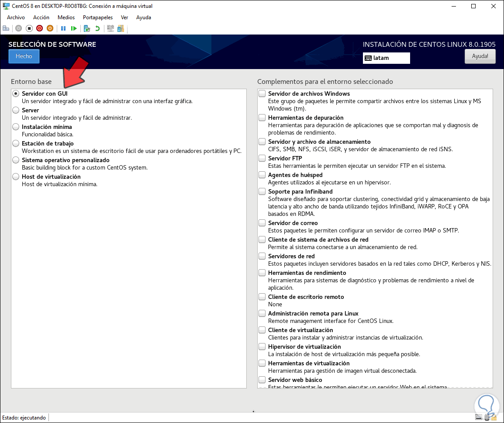Enable Soporte para Infiniband checkbox
The height and width of the screenshot is (423, 504).
coord(262,192)
